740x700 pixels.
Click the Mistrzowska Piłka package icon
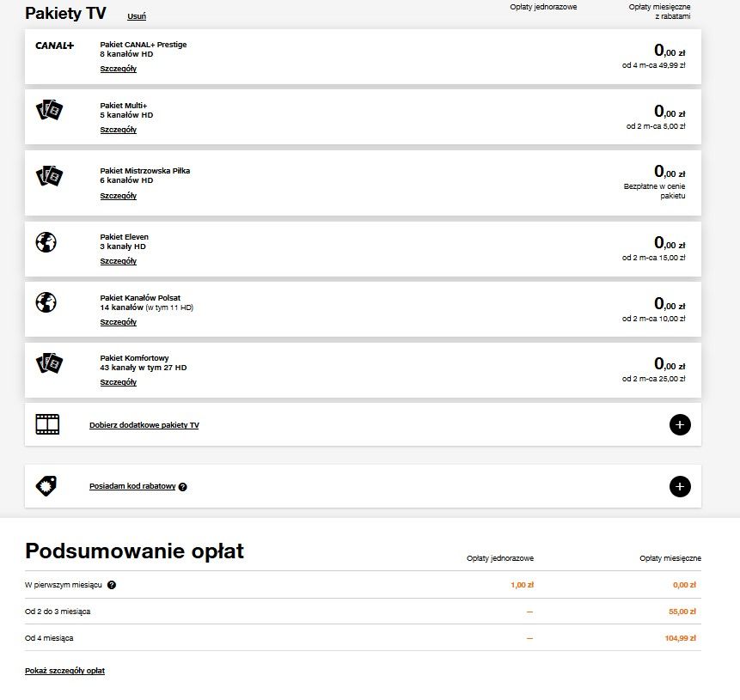coord(49,176)
